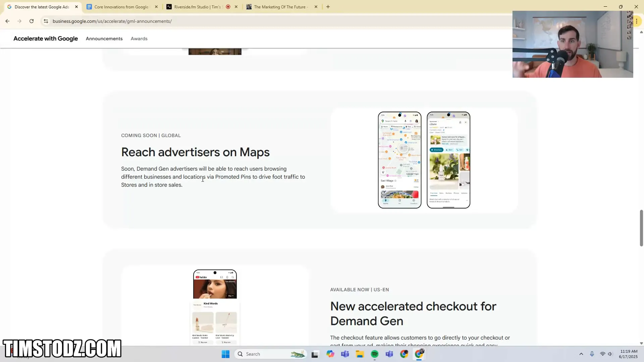Restore down the Chrome window
The height and width of the screenshot is (362, 644).
[621, 7]
